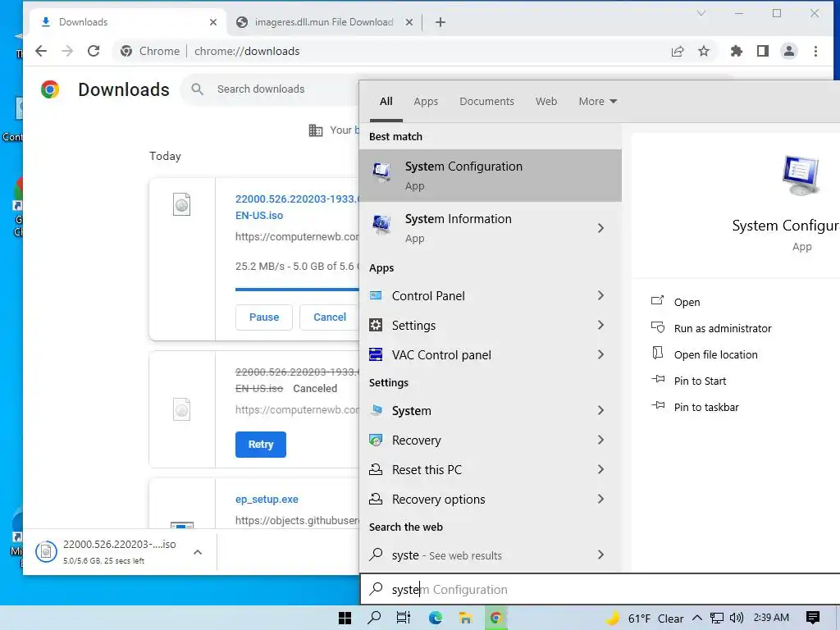Image resolution: width=840 pixels, height=630 pixels.
Task: Open Task View from the taskbar
Action: tap(404, 618)
